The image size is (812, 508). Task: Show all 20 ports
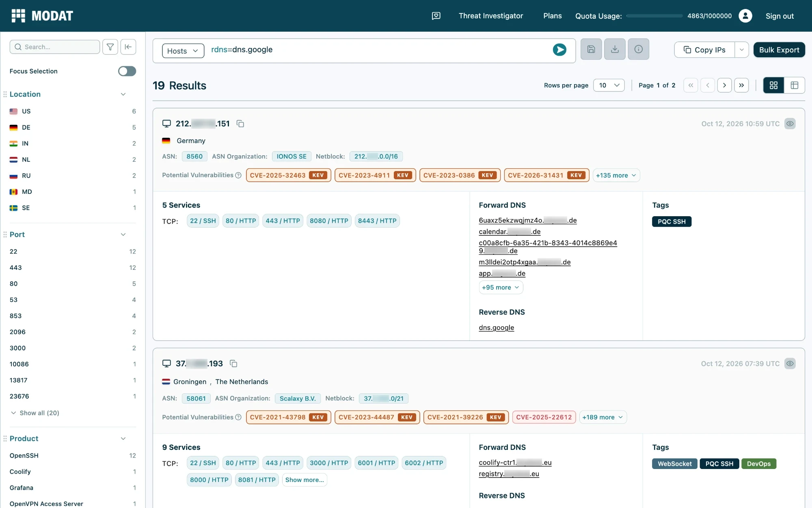tap(35, 413)
